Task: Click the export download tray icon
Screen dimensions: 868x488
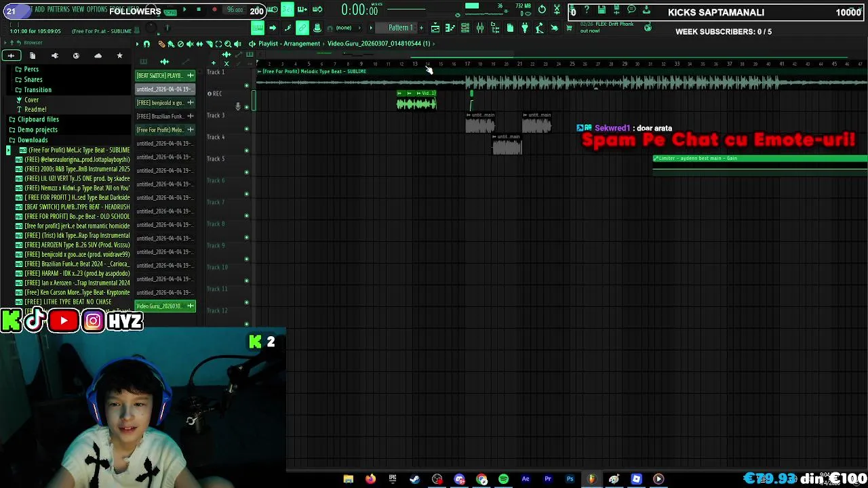Action: pyautogui.click(x=646, y=9)
